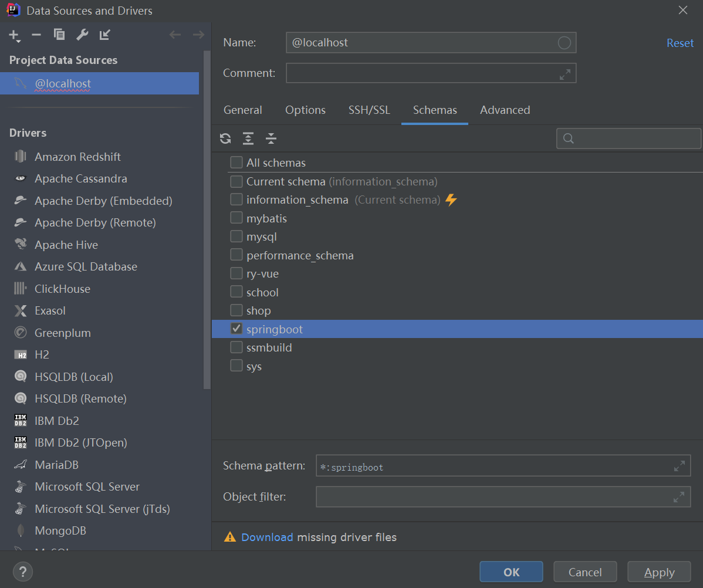Select MongoDB driver
This screenshot has height=588, width=703.
[60, 530]
